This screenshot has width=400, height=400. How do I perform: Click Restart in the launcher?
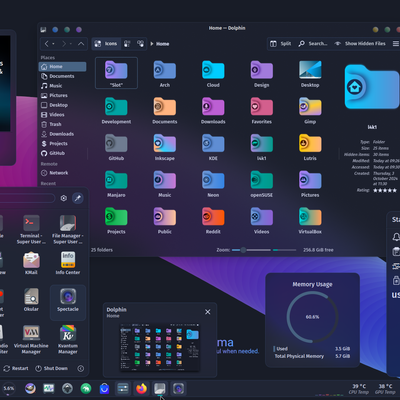[x=16, y=368]
